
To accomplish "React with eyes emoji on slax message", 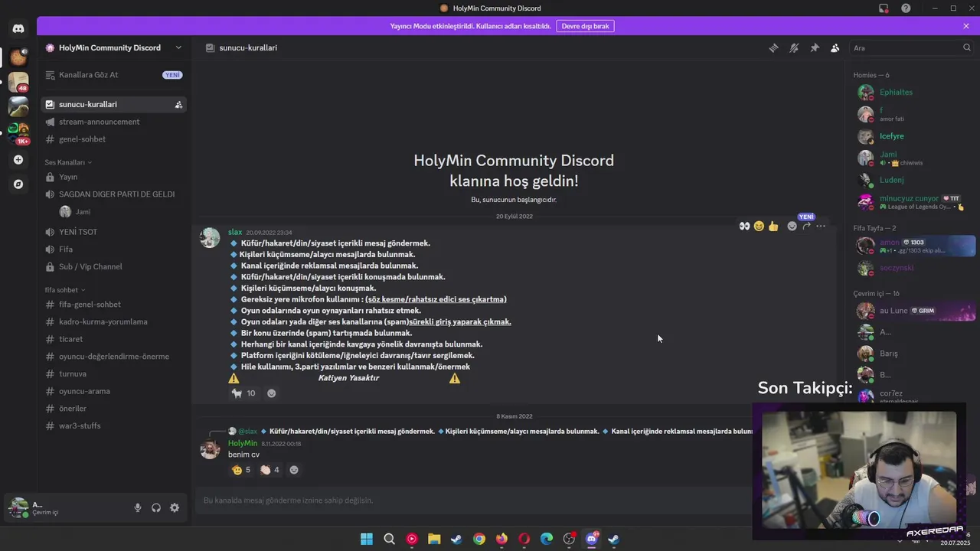I will click(744, 226).
